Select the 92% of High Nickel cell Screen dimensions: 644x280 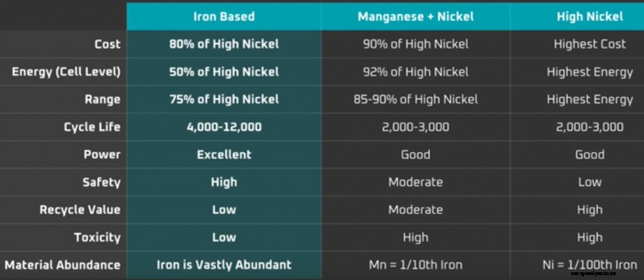point(415,72)
